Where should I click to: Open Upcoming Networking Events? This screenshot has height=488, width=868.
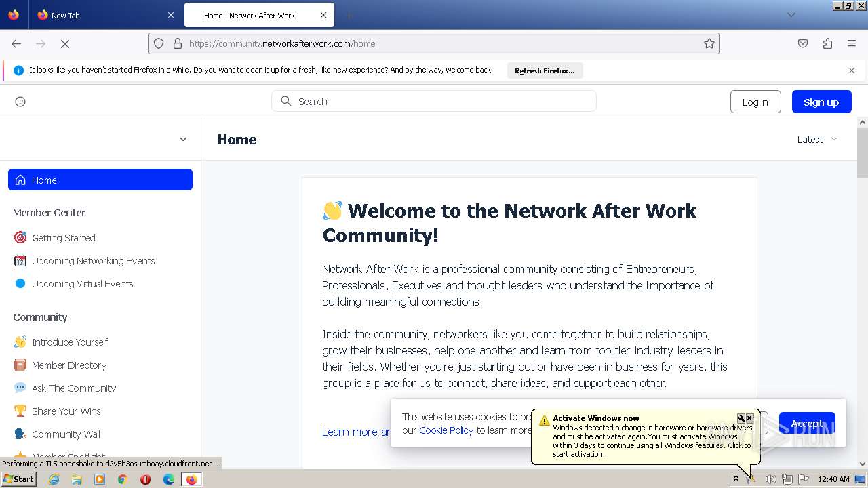click(x=94, y=261)
